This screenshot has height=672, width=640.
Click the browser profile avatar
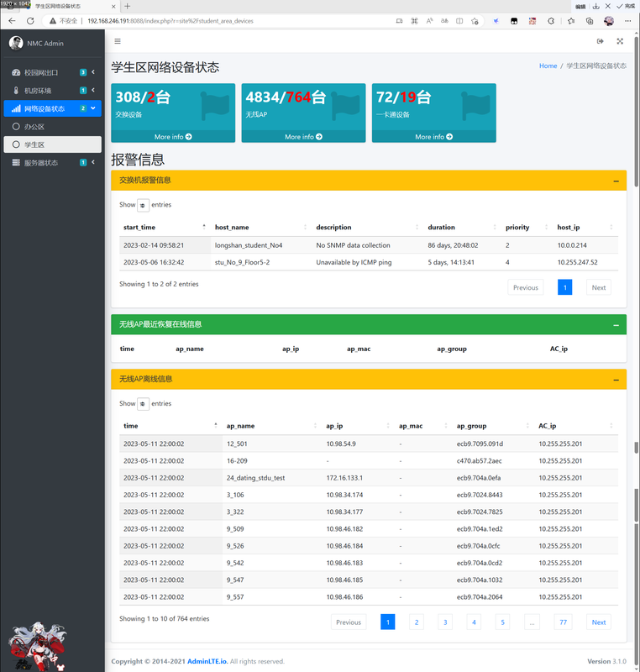tap(609, 20)
